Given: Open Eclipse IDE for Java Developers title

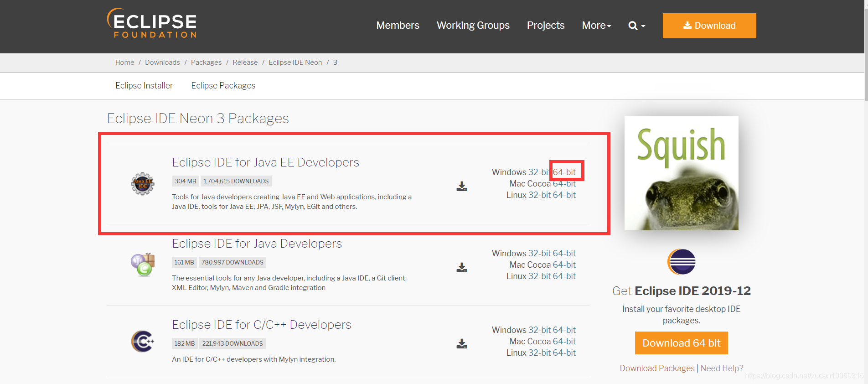Looking at the screenshot, I should coord(257,244).
